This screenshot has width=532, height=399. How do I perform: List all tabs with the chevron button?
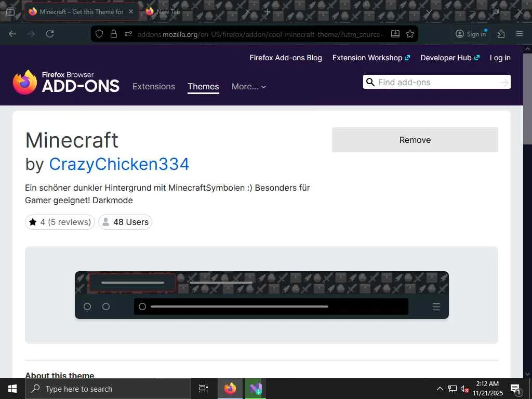[x=429, y=12]
